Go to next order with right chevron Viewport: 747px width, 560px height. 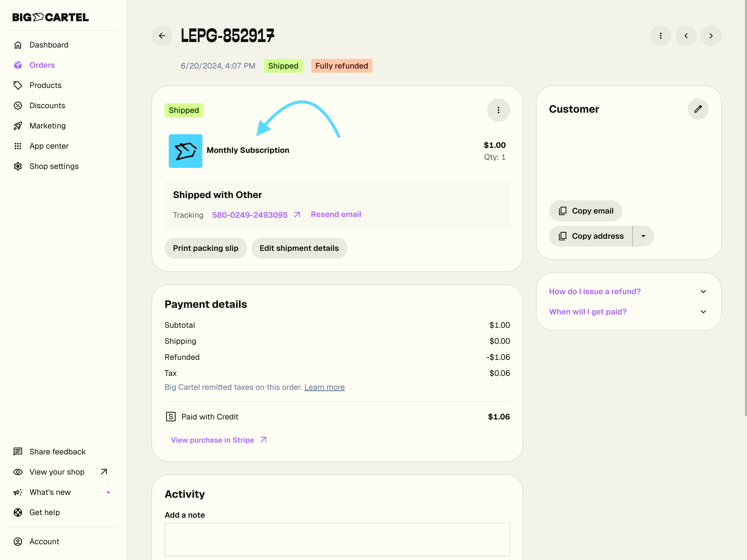point(711,36)
